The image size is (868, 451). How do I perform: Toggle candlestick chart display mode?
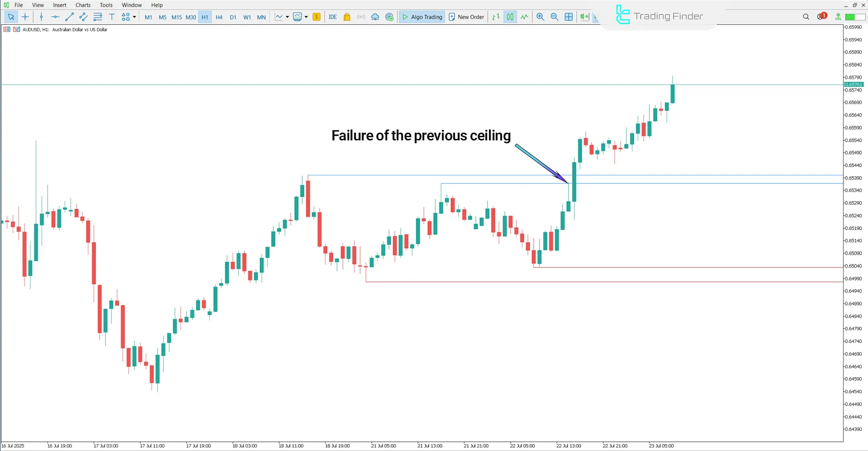coord(510,17)
